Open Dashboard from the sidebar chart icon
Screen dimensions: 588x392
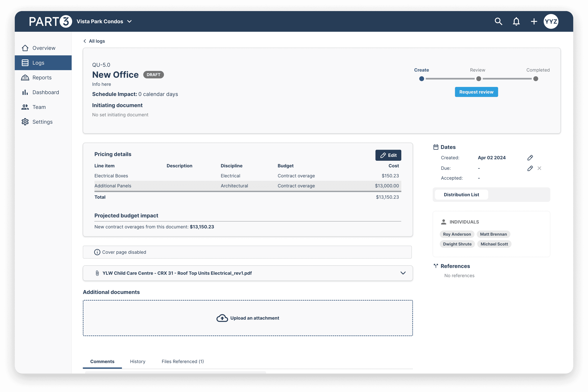[x=25, y=92]
